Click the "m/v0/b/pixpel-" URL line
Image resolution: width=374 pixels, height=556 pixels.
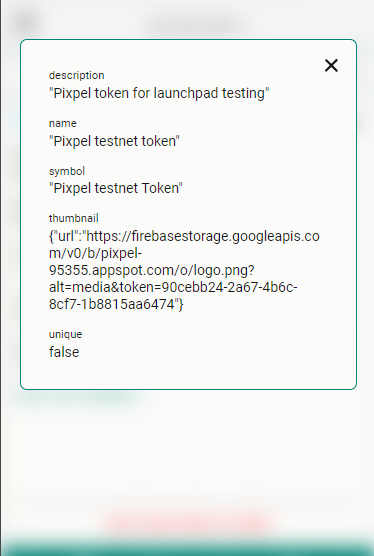point(96,254)
